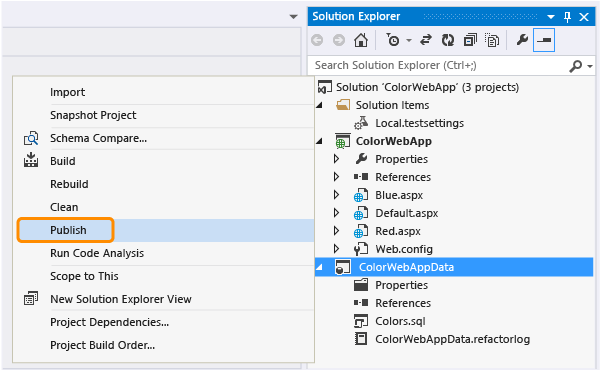Select Colors.sql file

(400, 321)
